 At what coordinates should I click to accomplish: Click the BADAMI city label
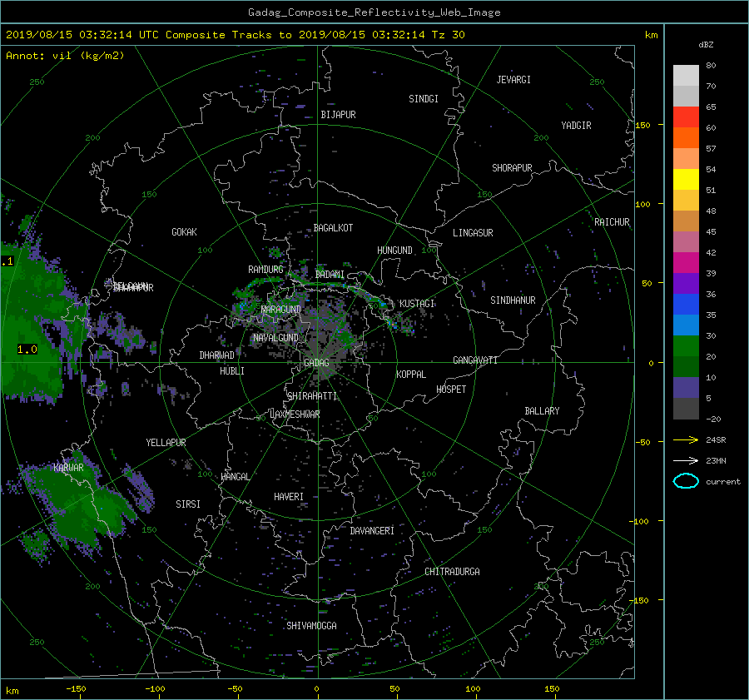330,275
